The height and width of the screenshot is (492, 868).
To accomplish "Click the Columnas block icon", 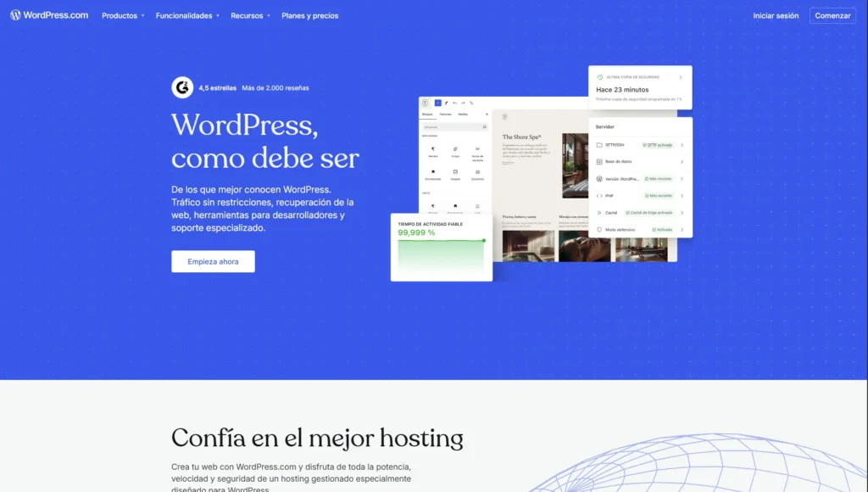I will 477,171.
